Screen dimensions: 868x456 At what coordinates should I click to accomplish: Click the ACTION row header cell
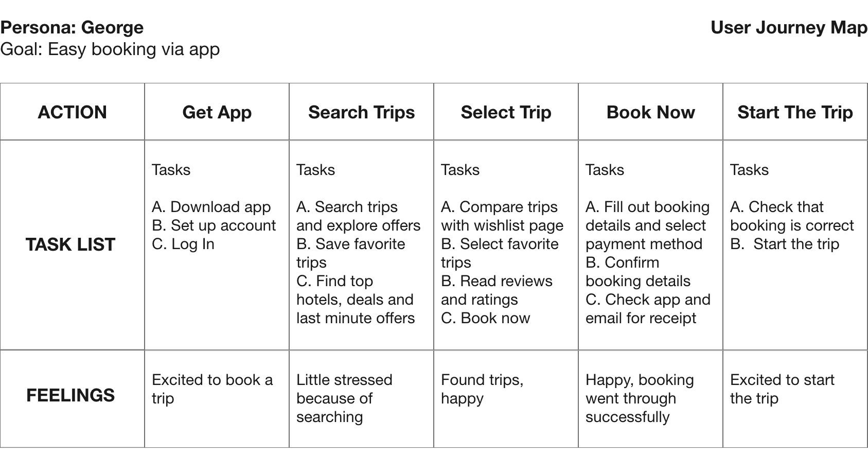click(72, 112)
